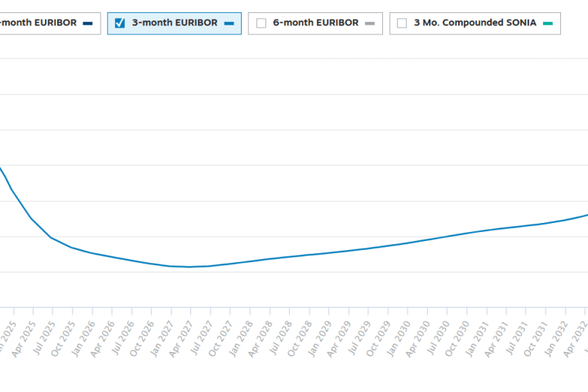Click the Compounded SONIA teal line swatch
Viewport: 588px width, 392px height.
click(548, 23)
